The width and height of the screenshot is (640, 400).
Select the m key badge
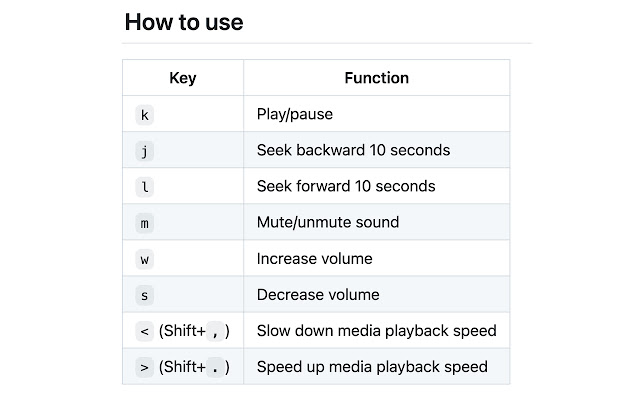(x=145, y=223)
